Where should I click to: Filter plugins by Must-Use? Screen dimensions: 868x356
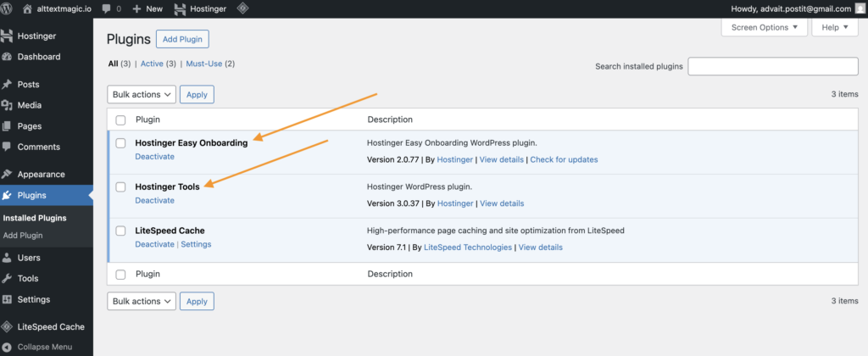(x=204, y=64)
